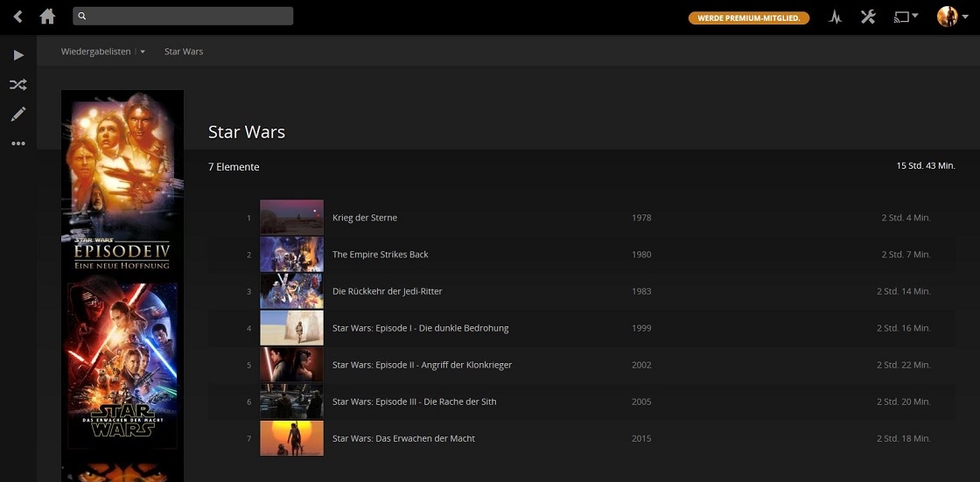The width and height of the screenshot is (980, 482).
Task: Click duration '2 Std. 20 Min.'
Action: click(x=903, y=402)
